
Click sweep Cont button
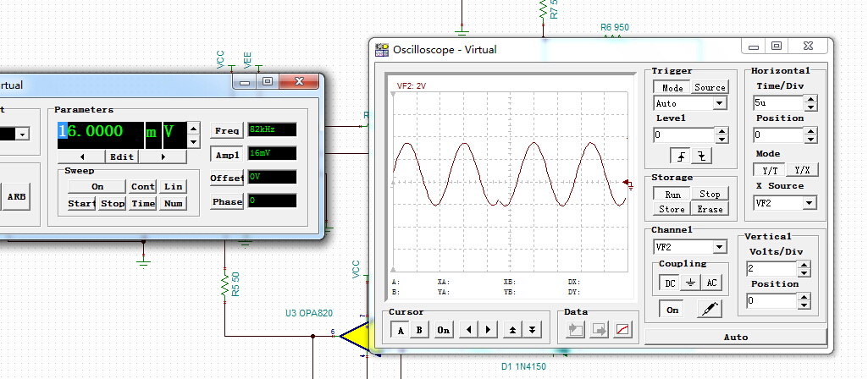coord(143,186)
